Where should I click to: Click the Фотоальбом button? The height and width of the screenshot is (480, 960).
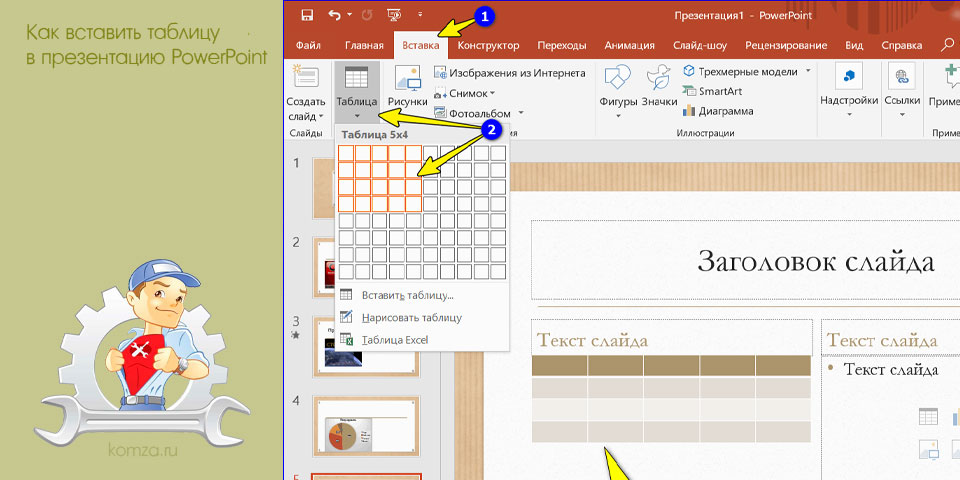pyautogui.click(x=472, y=113)
